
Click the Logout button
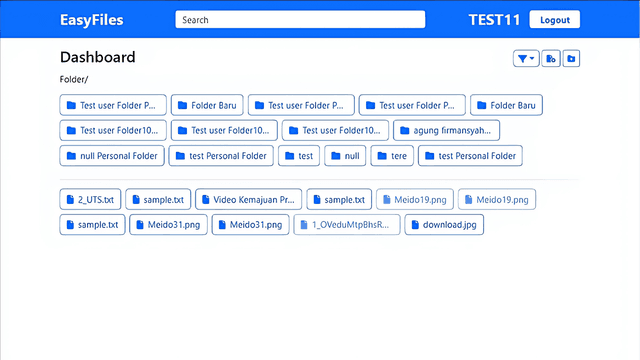point(554,20)
